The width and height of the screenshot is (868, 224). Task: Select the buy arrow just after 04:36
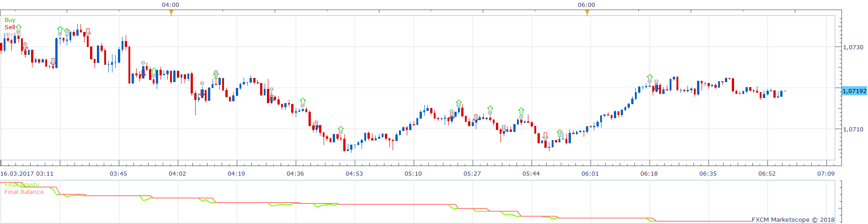303,101
